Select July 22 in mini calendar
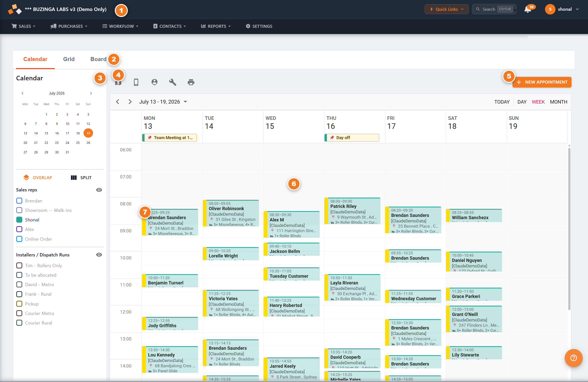The width and height of the screenshot is (588, 382). pyautogui.click(x=46, y=143)
